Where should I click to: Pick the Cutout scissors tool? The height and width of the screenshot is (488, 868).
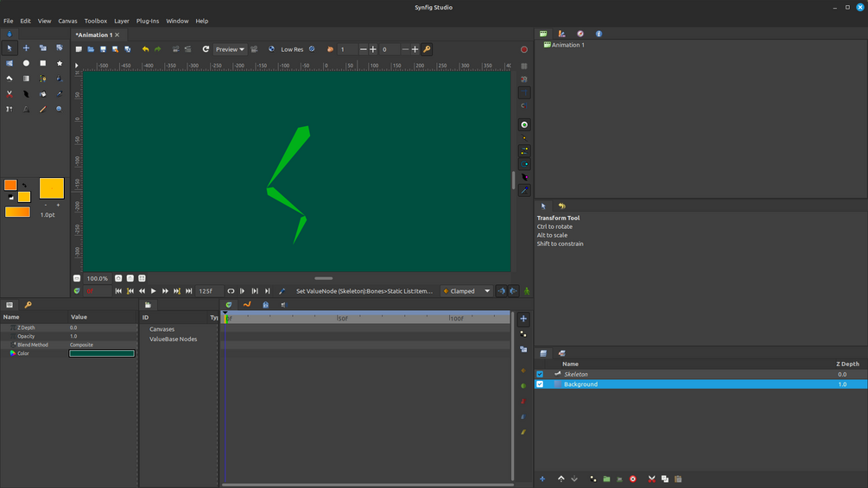pyautogui.click(x=10, y=94)
